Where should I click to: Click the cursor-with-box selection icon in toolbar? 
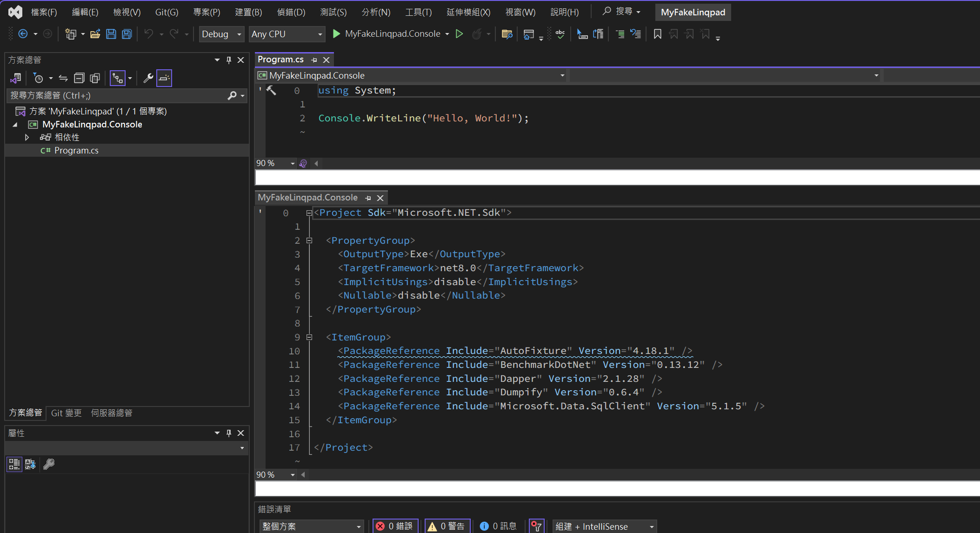tap(582, 34)
